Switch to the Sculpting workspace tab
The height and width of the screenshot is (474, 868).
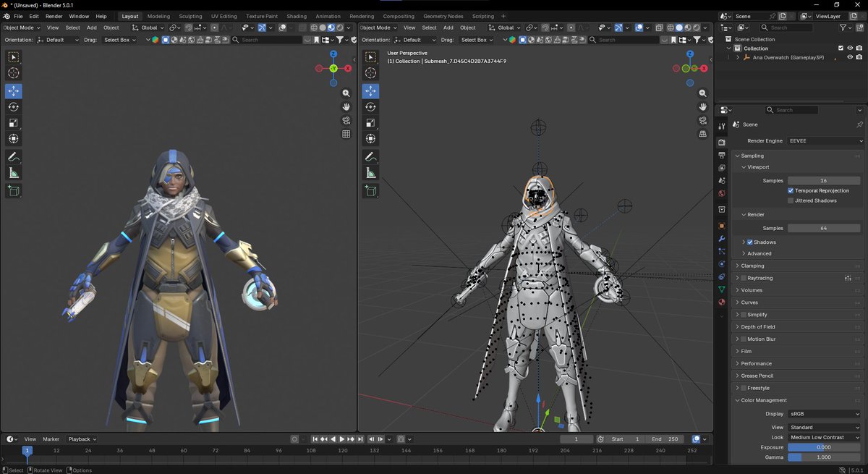click(x=191, y=16)
